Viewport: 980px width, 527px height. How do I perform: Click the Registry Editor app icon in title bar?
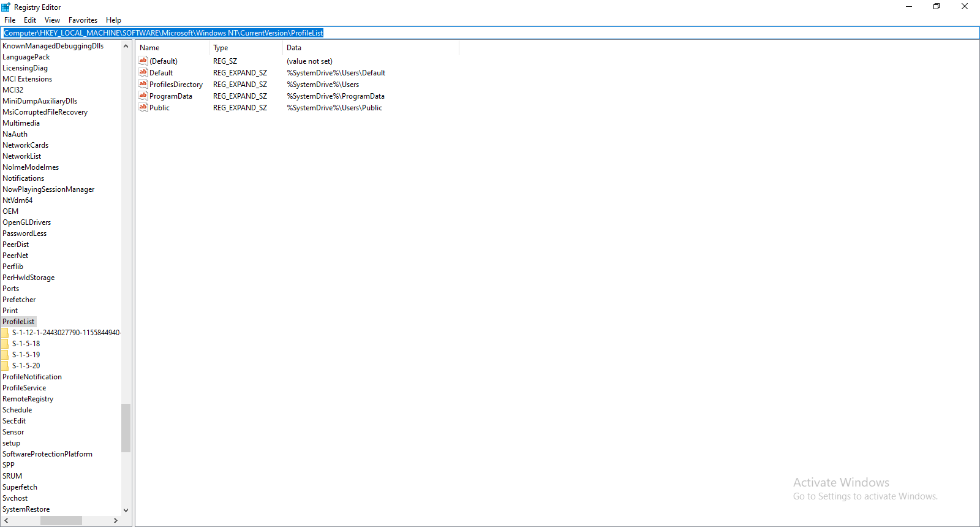pos(6,7)
